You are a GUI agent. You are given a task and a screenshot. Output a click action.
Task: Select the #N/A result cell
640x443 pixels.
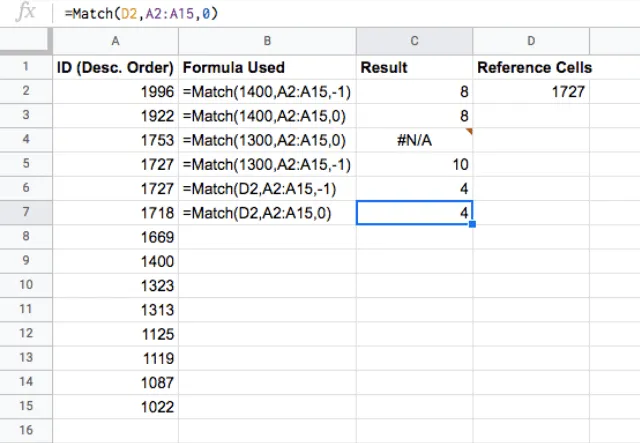click(414, 140)
